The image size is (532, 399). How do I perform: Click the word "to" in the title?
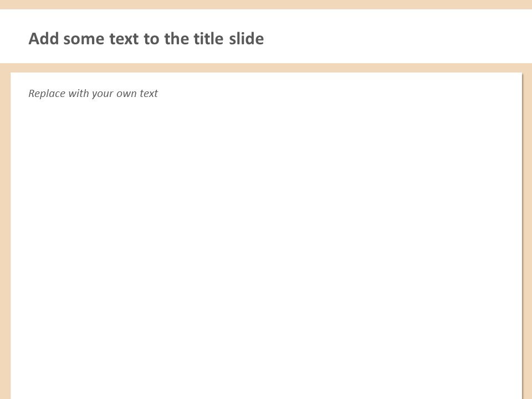pos(151,39)
